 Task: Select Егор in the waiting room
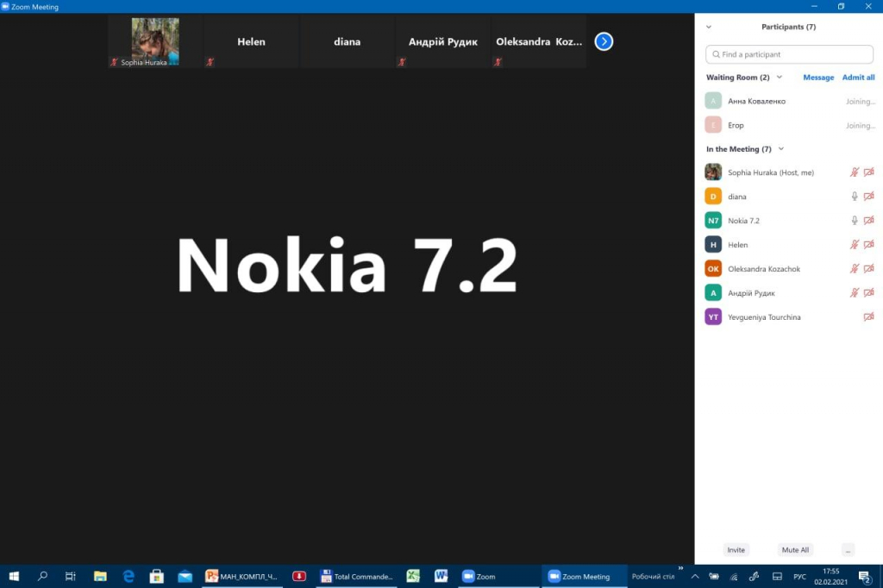[x=789, y=125]
